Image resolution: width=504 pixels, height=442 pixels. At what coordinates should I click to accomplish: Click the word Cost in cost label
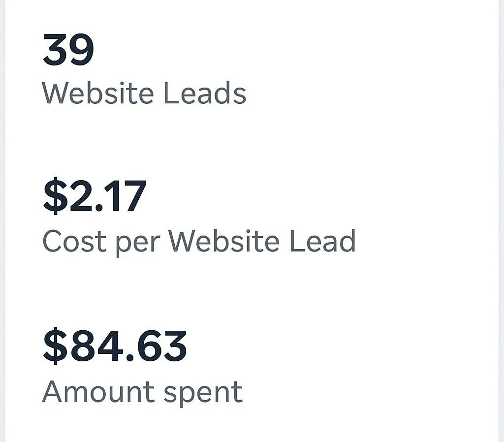coord(74,241)
